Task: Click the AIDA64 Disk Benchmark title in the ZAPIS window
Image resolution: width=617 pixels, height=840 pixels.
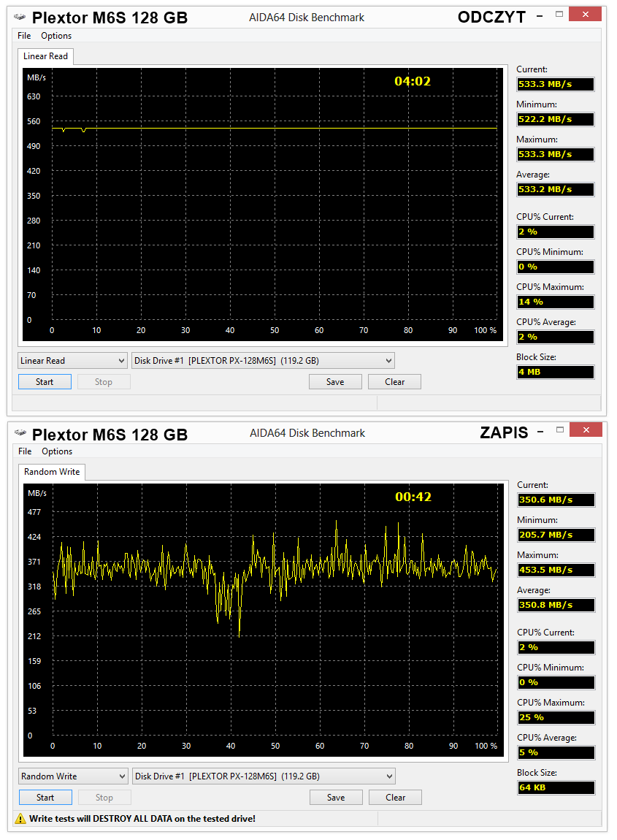Action: click(x=307, y=433)
